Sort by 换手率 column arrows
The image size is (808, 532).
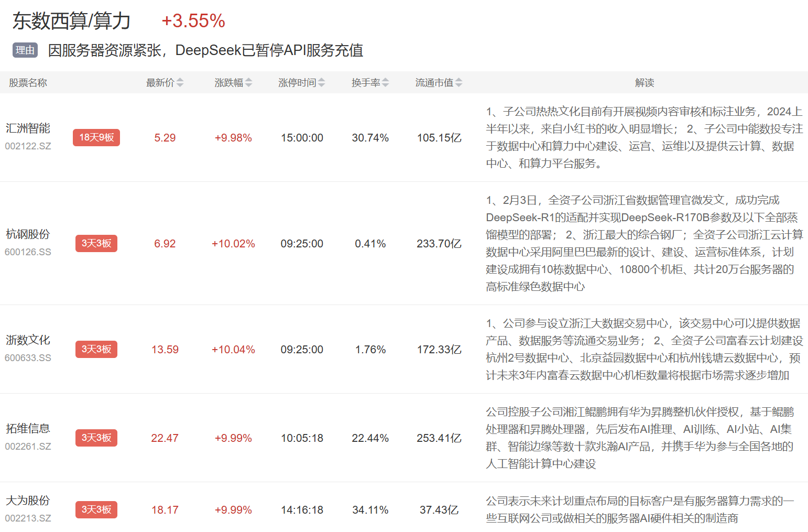(385, 83)
